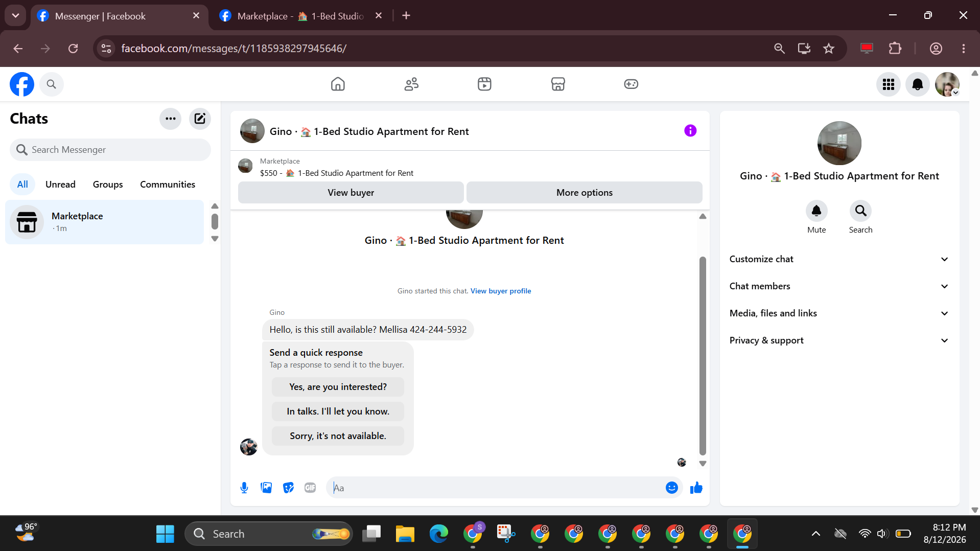
Task: Switch to the Marketplace browser tab
Action: click(301, 16)
